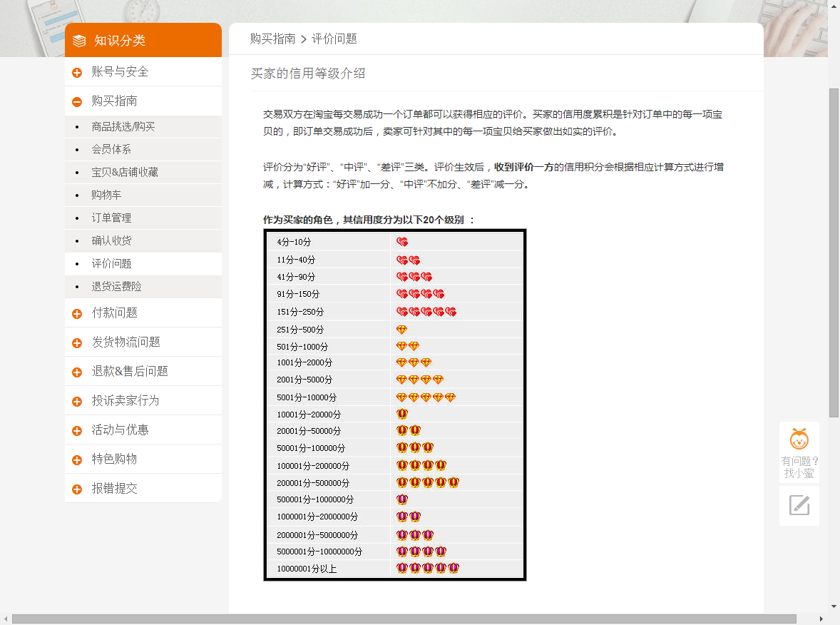Open the feedback edit pencil icon
The height and width of the screenshot is (625, 840).
799,505
